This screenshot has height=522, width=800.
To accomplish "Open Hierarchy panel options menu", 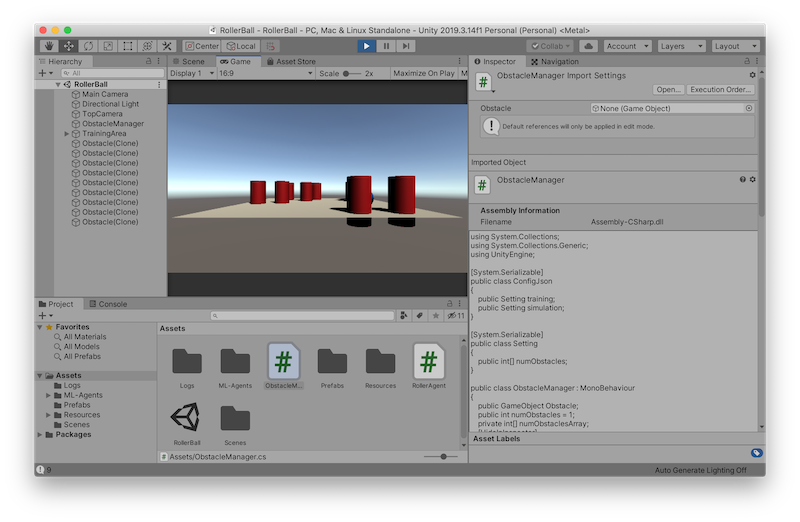I will (x=159, y=61).
